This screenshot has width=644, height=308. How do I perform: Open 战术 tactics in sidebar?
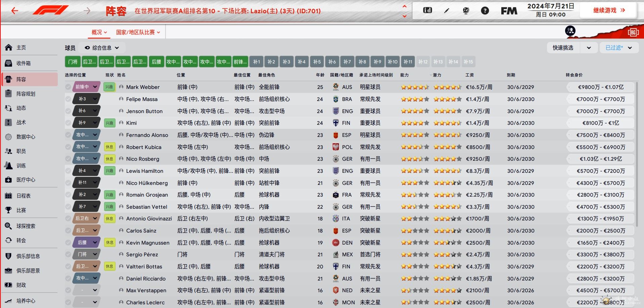pos(30,122)
